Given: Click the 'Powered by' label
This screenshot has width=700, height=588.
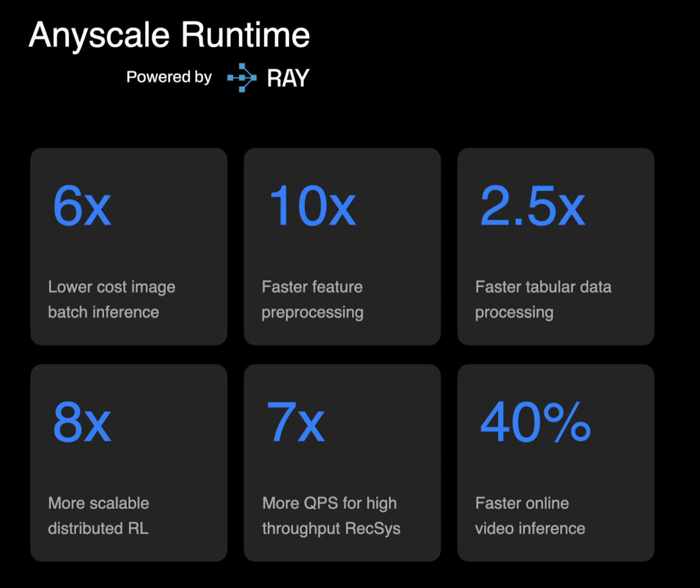Looking at the screenshot, I should (169, 77).
